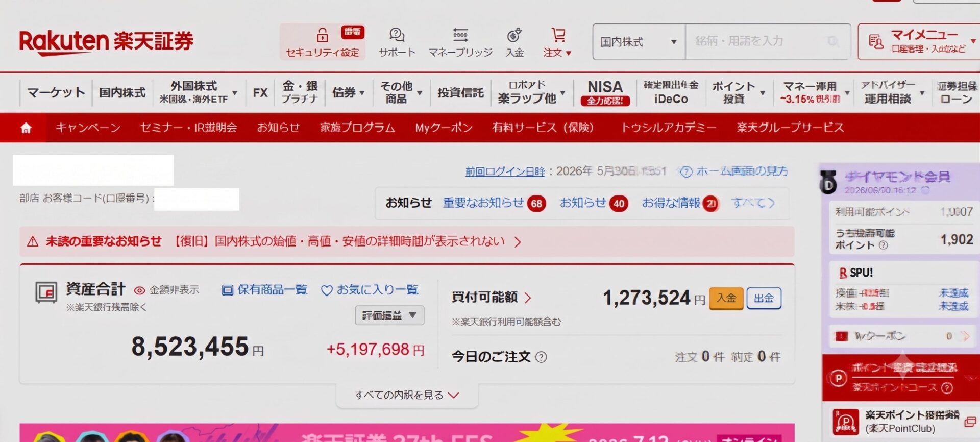The image size is (980, 442).
Task: Open 楽天グループサービス tab
Action: coord(790,128)
